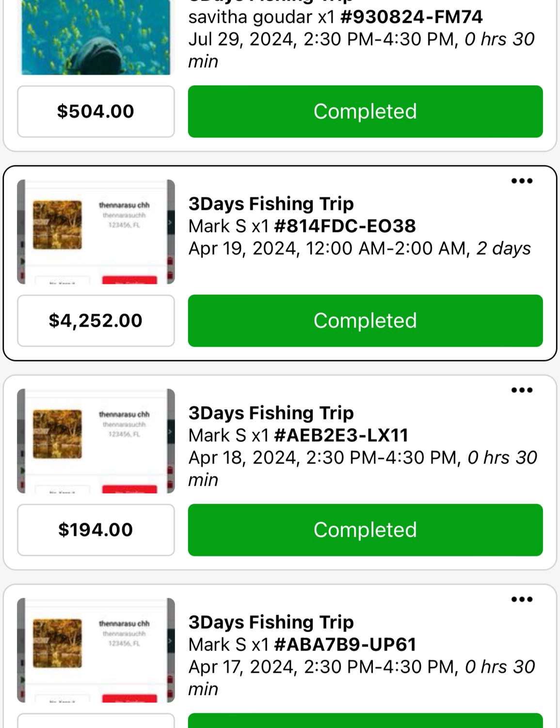Open more options for booking #814FDC-EO38
The image size is (560, 728).
click(x=522, y=181)
